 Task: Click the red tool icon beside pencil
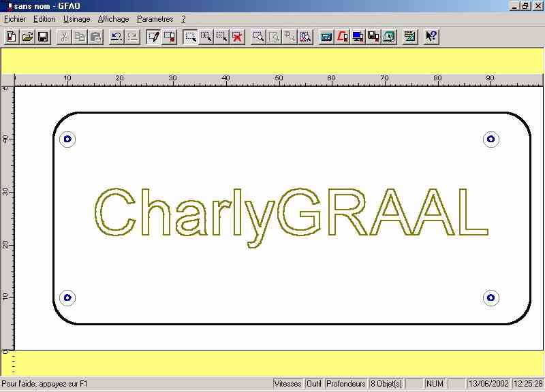coord(169,37)
